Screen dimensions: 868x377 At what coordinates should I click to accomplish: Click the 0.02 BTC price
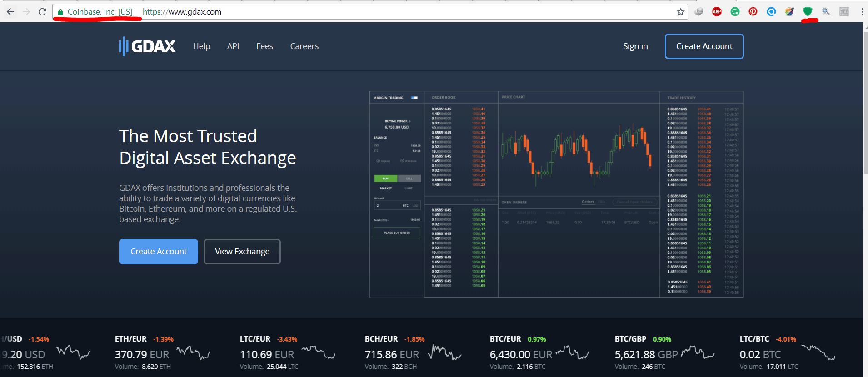pos(760,354)
